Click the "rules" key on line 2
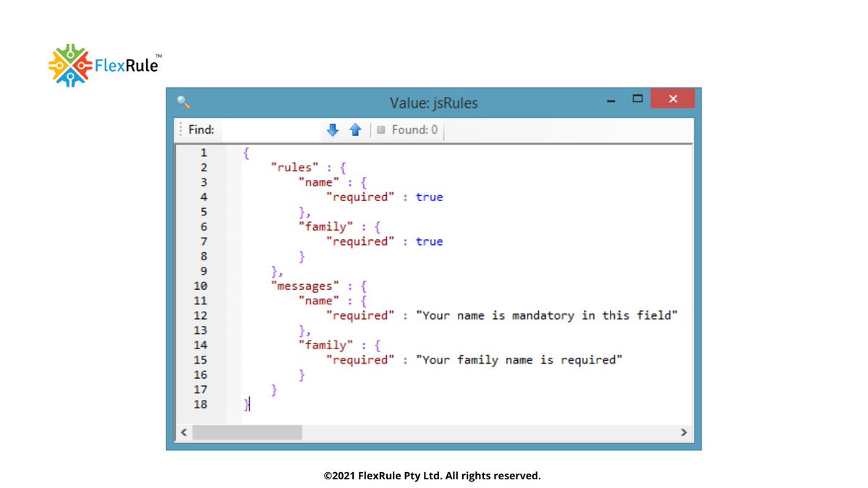 (295, 168)
